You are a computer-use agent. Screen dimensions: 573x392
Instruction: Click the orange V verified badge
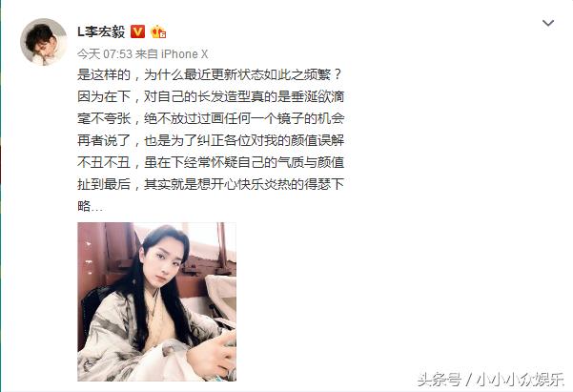(138, 31)
